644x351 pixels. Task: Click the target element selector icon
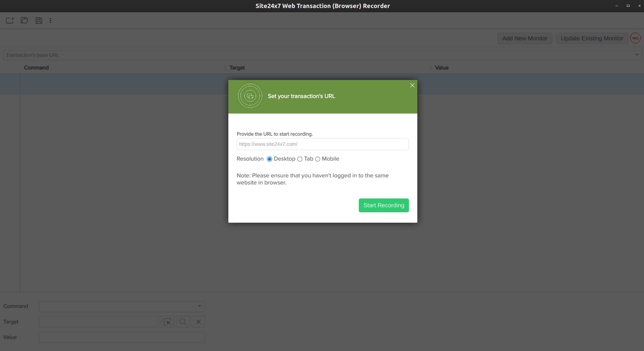(167, 322)
